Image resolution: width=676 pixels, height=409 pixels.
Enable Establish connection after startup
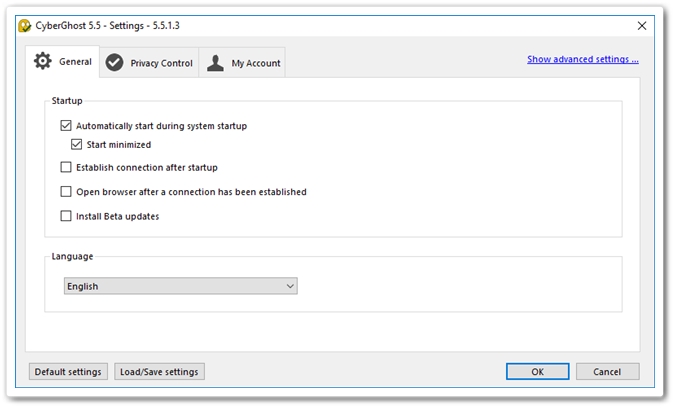[x=66, y=167]
